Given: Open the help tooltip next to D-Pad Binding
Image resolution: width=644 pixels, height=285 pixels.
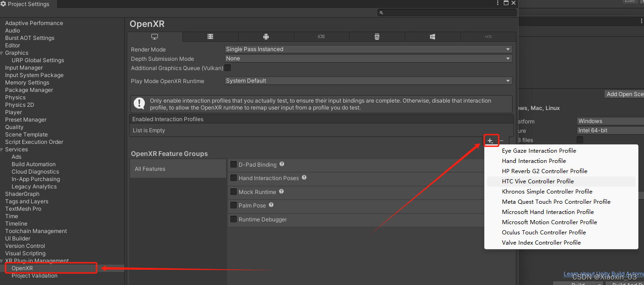Looking at the screenshot, I should click(282, 164).
